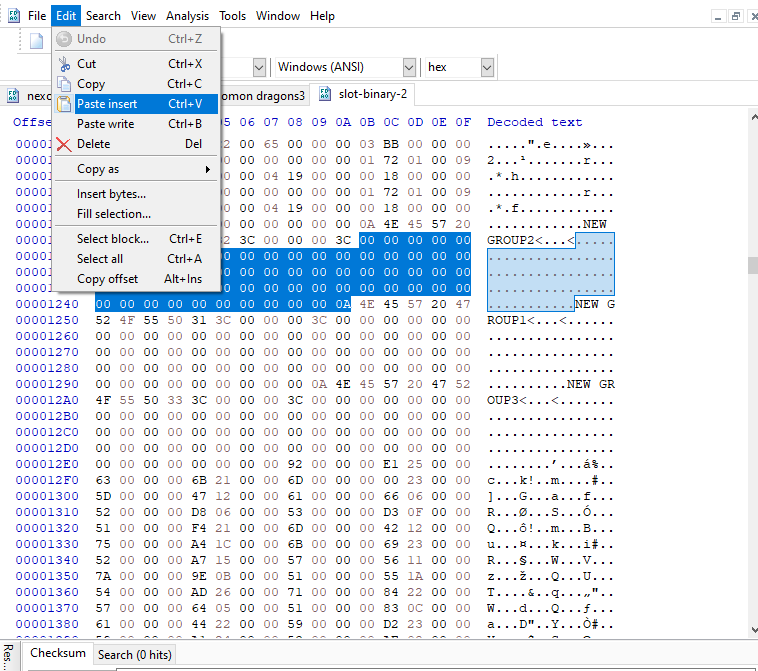Image resolution: width=758 pixels, height=671 pixels.
Task: Choose Select block... menu entry
Action: click(x=136, y=239)
